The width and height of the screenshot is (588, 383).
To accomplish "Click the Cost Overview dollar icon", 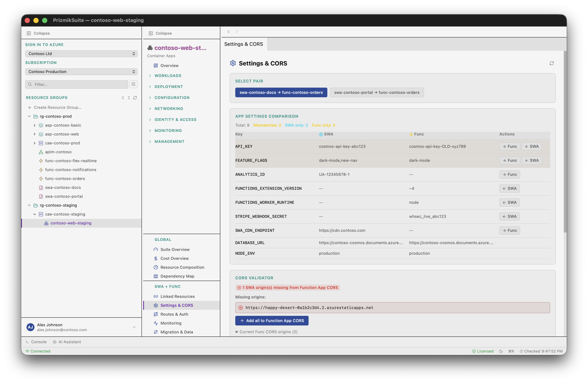I will (156, 258).
